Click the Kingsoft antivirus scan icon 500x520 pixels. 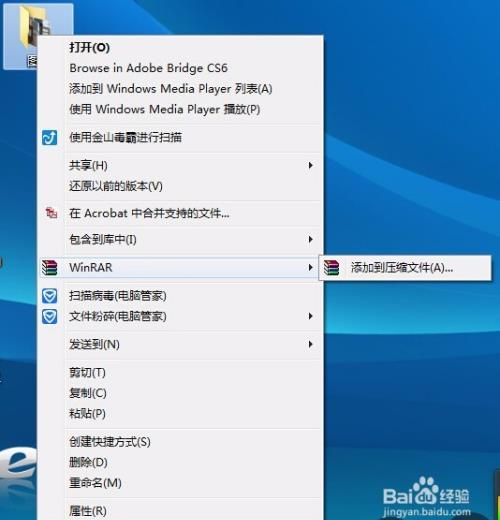(49, 138)
